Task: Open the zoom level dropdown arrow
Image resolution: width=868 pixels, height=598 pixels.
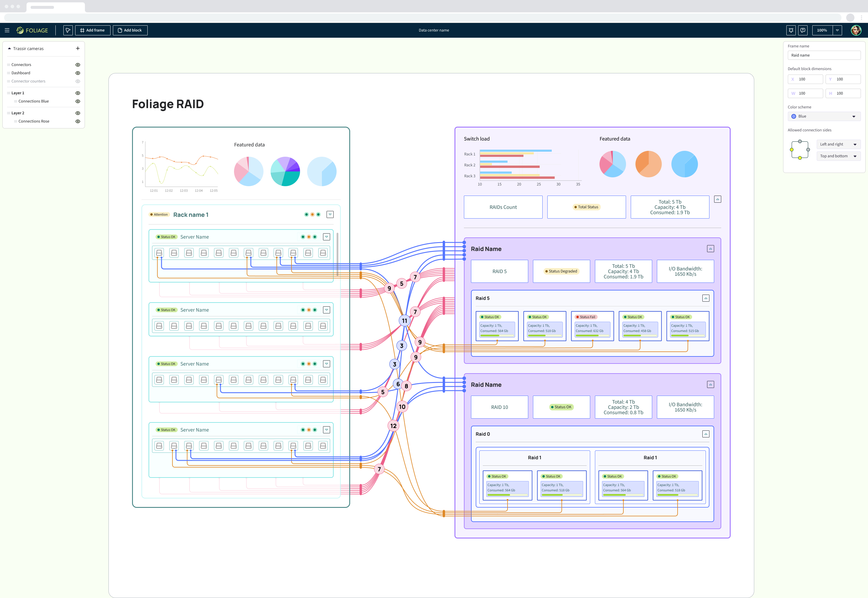Action: (x=837, y=30)
